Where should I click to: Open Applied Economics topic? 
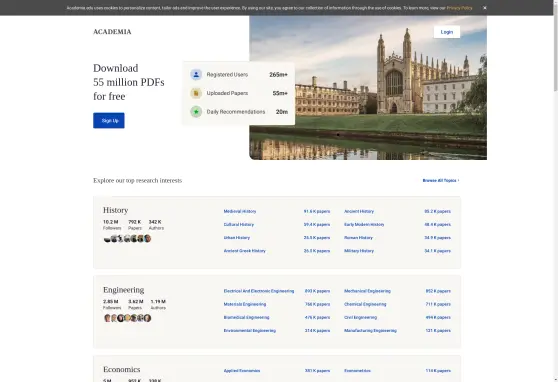tap(242, 371)
